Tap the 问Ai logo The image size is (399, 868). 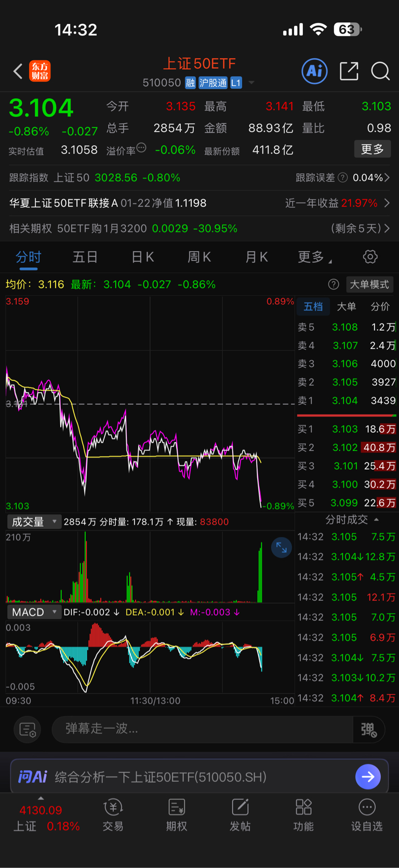[x=33, y=777]
